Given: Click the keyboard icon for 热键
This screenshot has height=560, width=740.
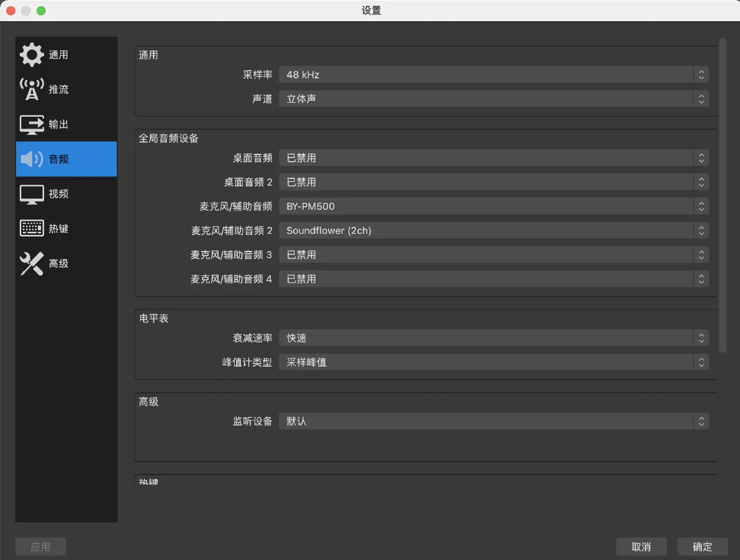Looking at the screenshot, I should [x=32, y=228].
